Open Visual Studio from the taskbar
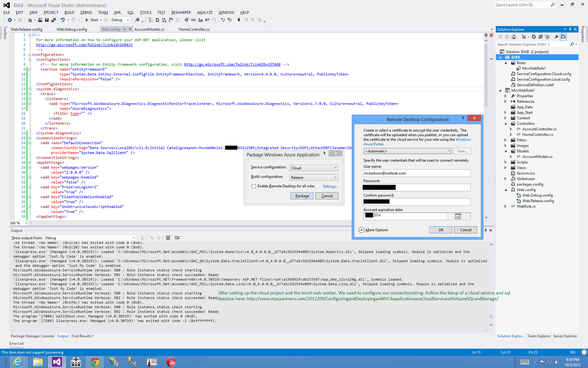The image size is (588, 368). pyautogui.click(x=57, y=362)
